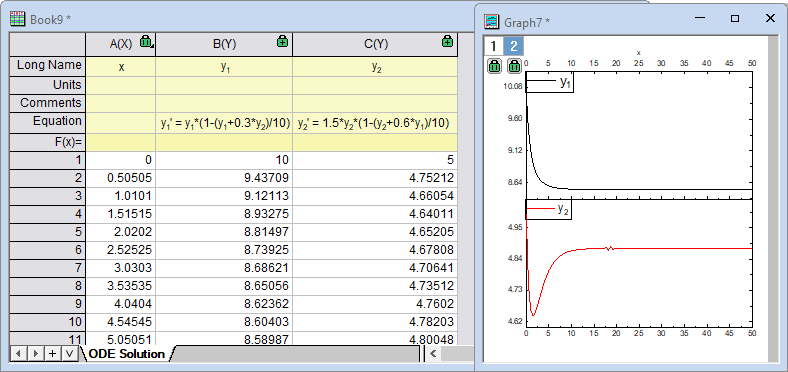Click the Units row label
This screenshot has height=372, width=788.
pyautogui.click(x=48, y=84)
